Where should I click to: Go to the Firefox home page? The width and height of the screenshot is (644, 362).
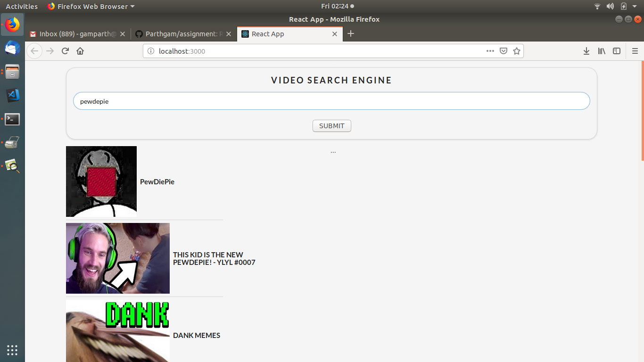pos(80,51)
